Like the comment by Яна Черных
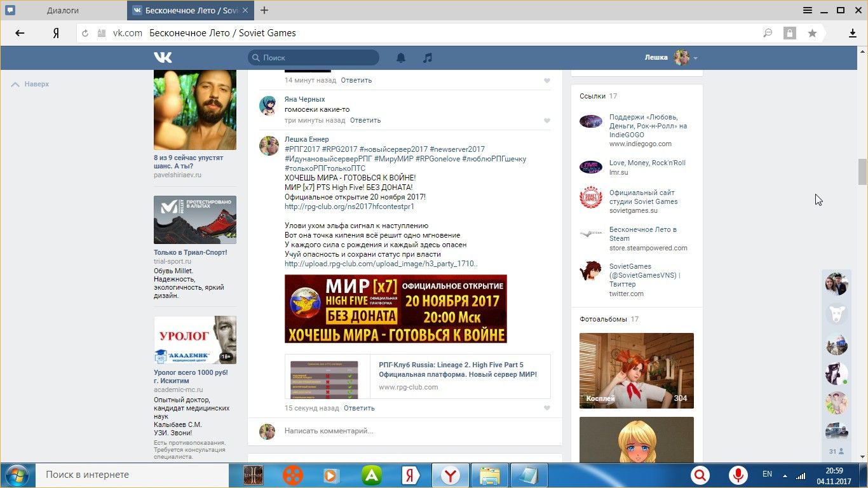 pos(546,121)
